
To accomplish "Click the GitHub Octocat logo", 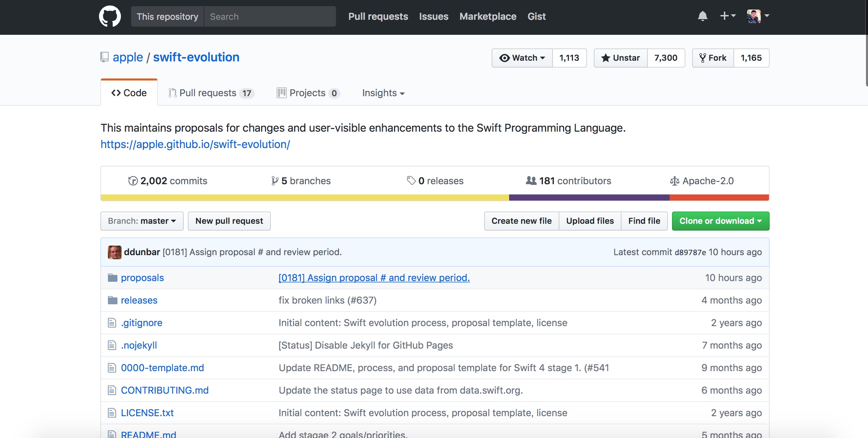I will point(110,16).
